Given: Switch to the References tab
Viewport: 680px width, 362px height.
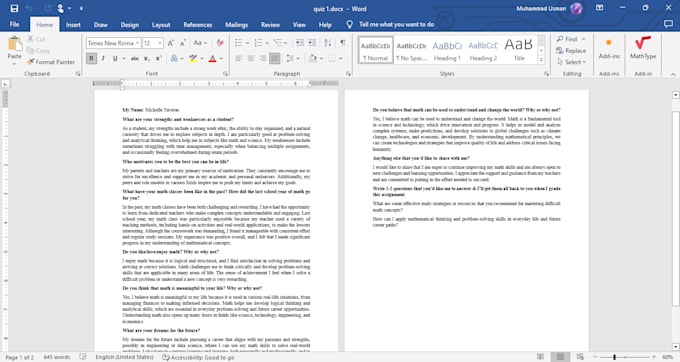Looking at the screenshot, I should pyautogui.click(x=198, y=25).
